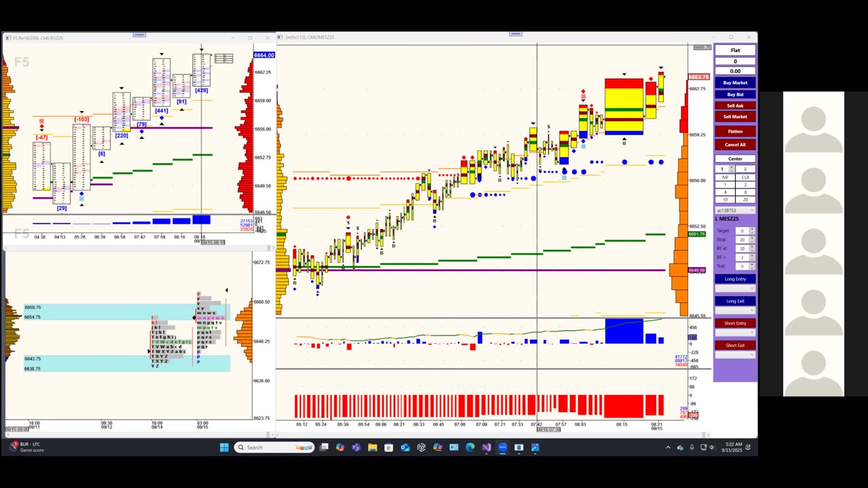Adjust the Trail value stepper
Viewport: 868px width, 488px height.
[752, 266]
